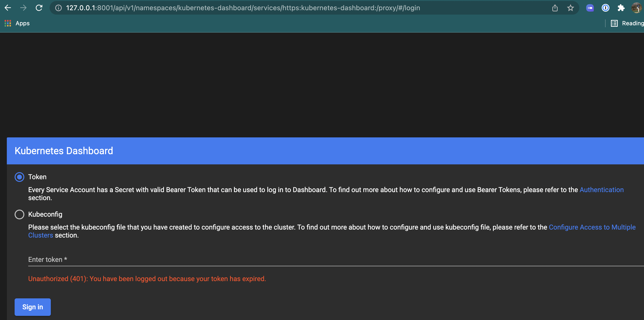Open Apps grid icon in bookmarks bar
644x320 pixels.
(8, 23)
